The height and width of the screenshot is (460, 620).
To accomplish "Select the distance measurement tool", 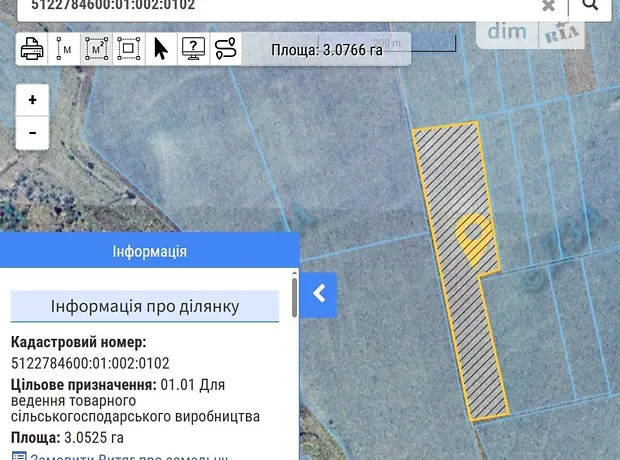I will [65, 48].
